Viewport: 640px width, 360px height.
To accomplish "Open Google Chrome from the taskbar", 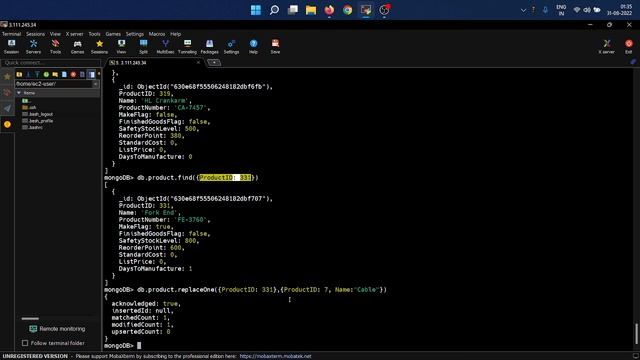I will [348, 10].
